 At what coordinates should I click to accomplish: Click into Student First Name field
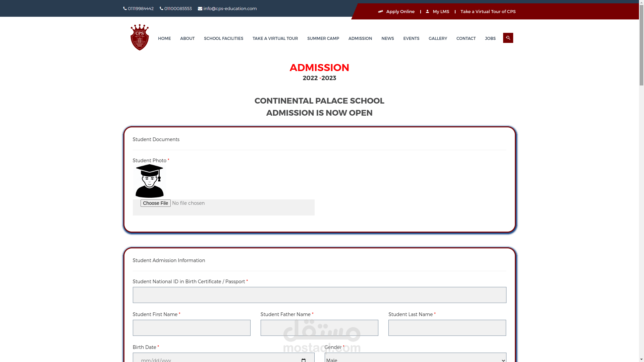coord(192,328)
